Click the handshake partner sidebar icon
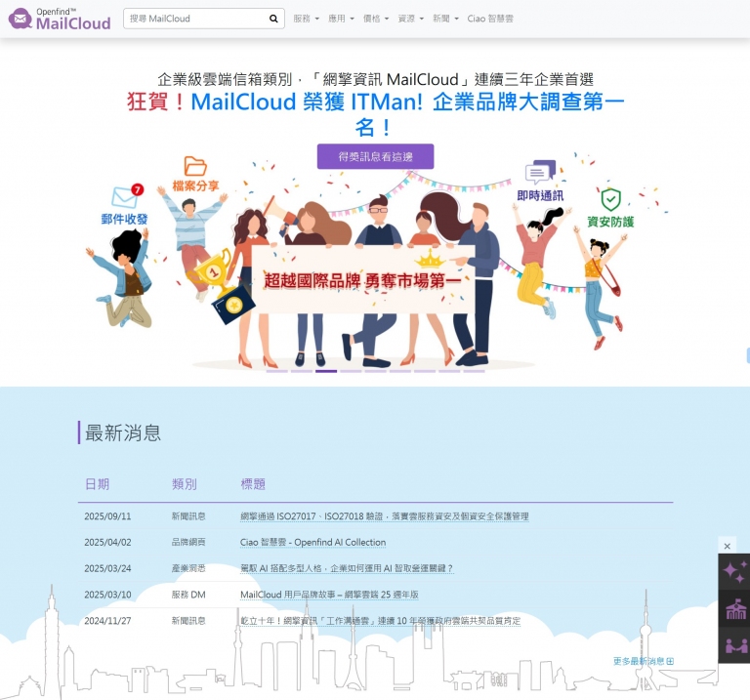The image size is (750, 700). coord(733,645)
